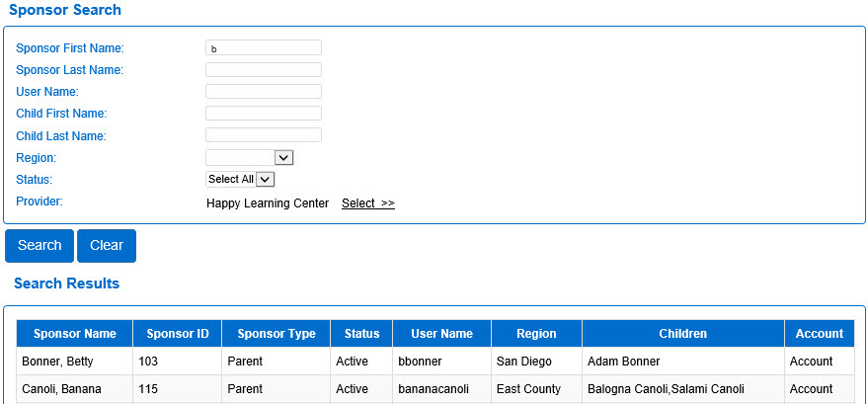Open Account for Betty Bonner

click(811, 362)
